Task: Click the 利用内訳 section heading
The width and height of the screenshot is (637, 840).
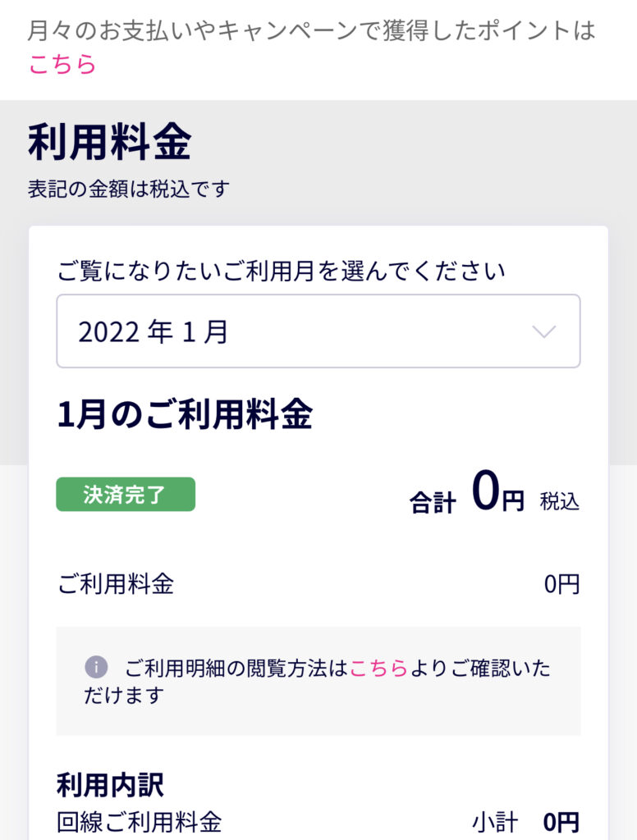Action: click(110, 785)
